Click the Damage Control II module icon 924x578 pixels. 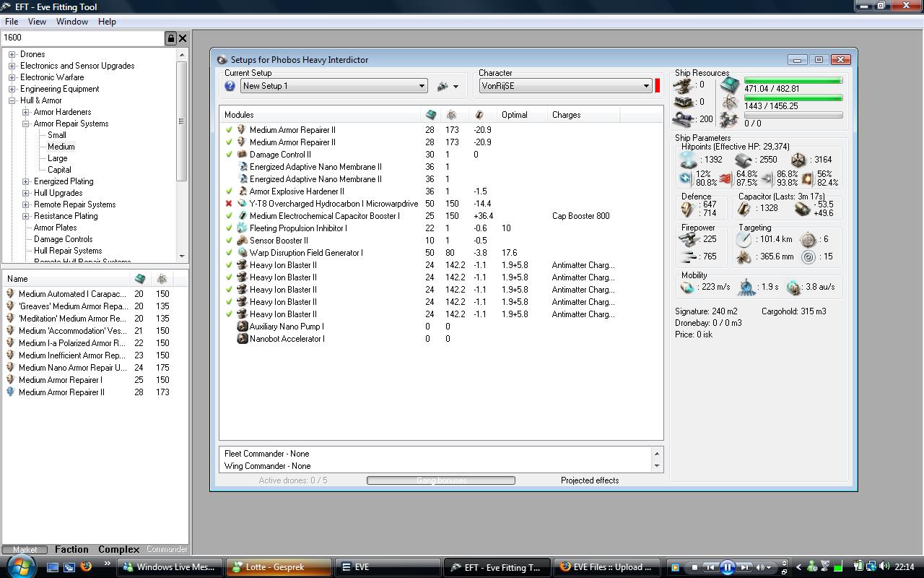click(242, 155)
